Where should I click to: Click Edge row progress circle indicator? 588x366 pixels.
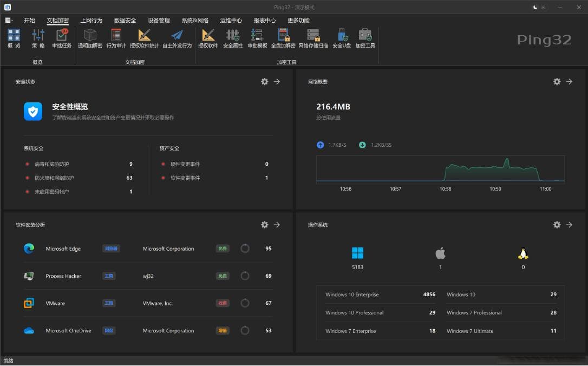245,249
